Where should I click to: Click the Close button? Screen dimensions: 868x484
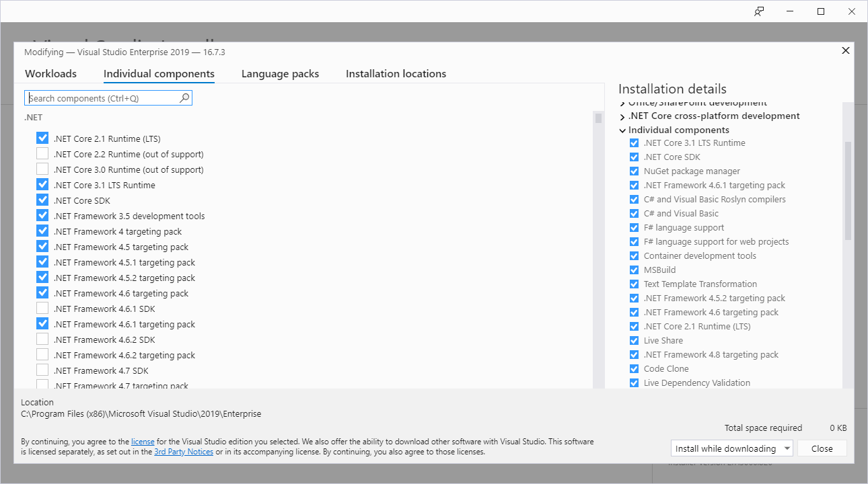tap(822, 448)
